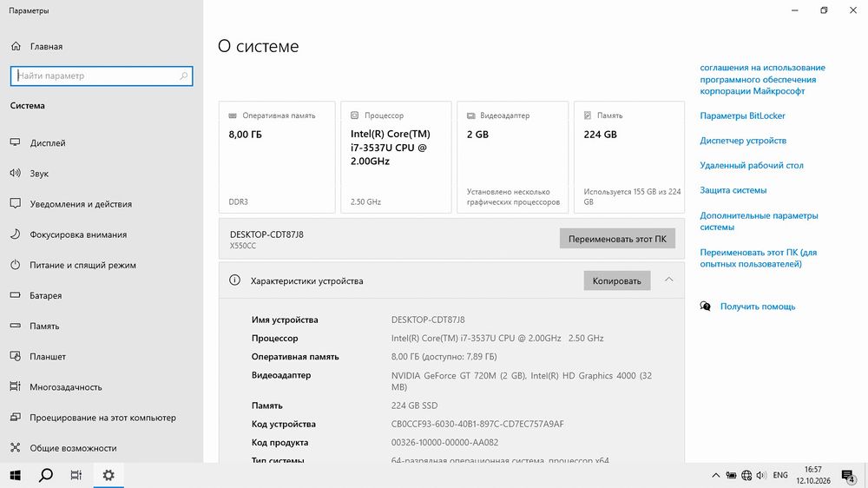The height and width of the screenshot is (488, 868).
Task: Open Переименовать этот ПК (для опытных пользователей) link
Action: [x=758, y=258]
